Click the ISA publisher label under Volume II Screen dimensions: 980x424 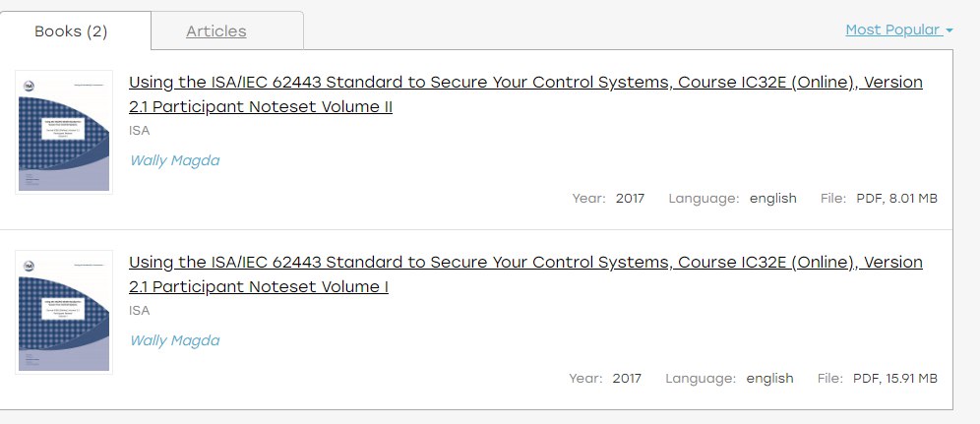coord(140,131)
